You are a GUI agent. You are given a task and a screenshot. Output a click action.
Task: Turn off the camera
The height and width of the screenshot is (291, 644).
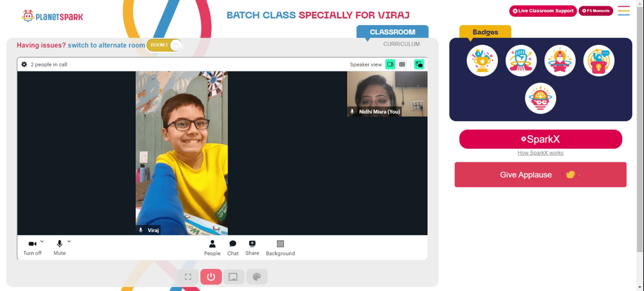pyautogui.click(x=32, y=247)
